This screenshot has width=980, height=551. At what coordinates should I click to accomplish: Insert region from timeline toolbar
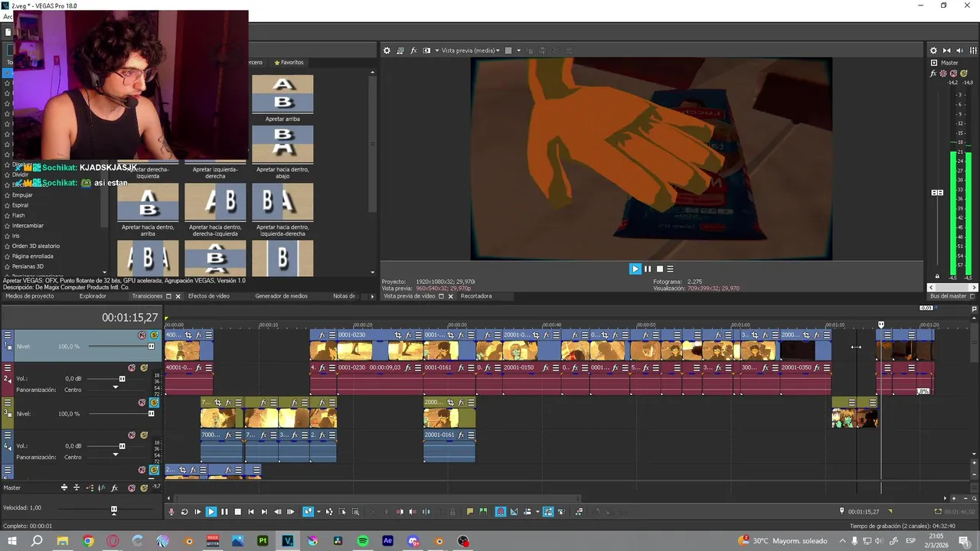coord(483,512)
